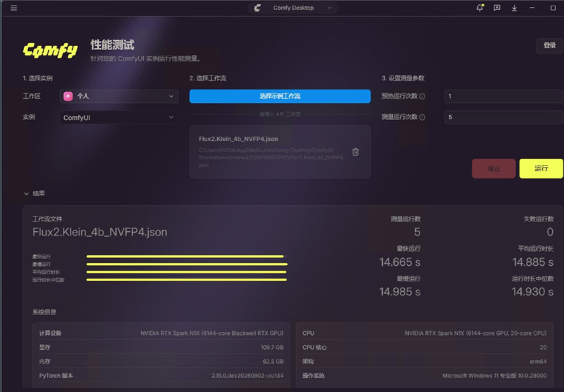Image resolution: width=564 pixels, height=392 pixels.
Task: Click the 14.930 s median value
Action: coord(533,292)
